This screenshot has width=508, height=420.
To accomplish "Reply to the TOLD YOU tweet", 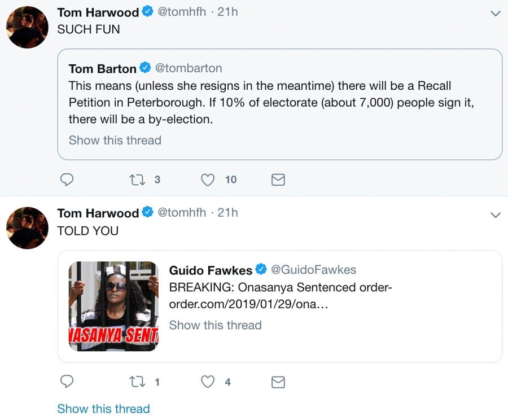I will [x=67, y=382].
